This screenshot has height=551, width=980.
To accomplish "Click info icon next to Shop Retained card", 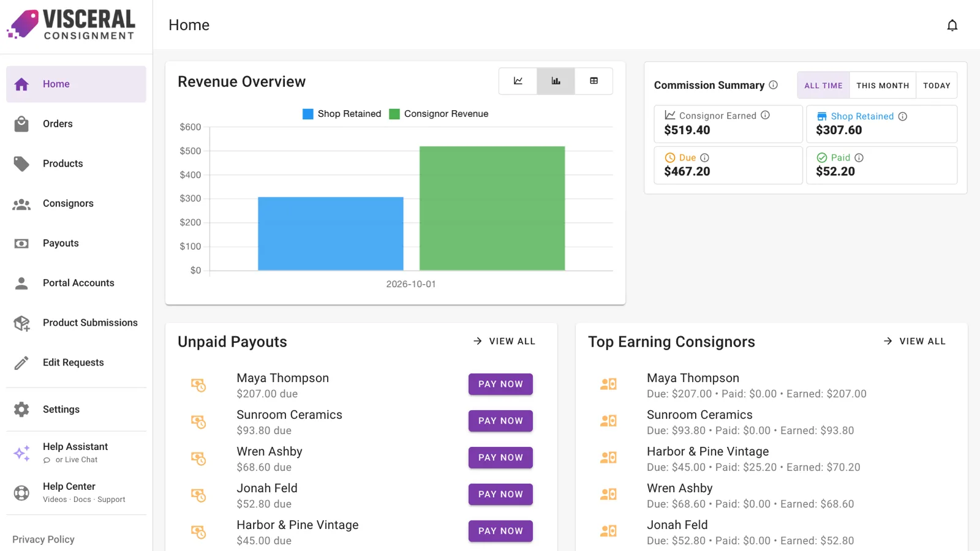I will 902,116.
